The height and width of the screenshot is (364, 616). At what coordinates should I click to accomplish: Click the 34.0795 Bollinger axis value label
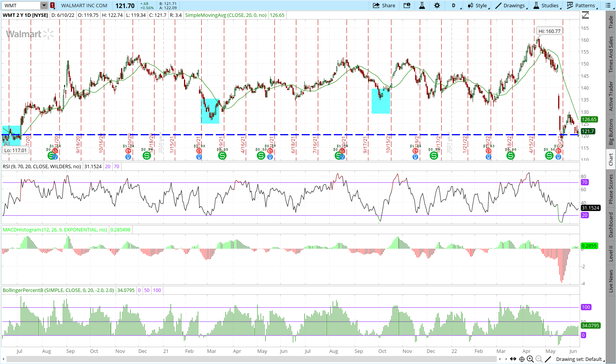(x=590, y=325)
